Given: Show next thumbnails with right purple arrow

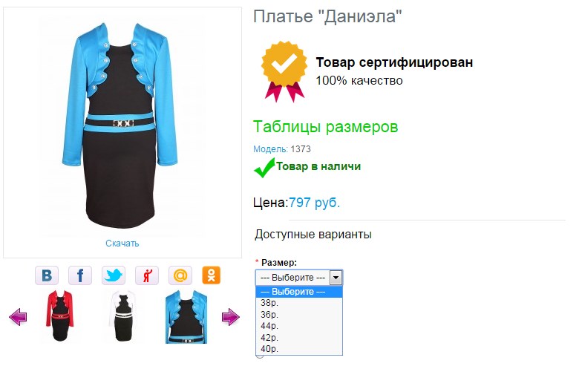Looking at the screenshot, I should [x=230, y=317].
